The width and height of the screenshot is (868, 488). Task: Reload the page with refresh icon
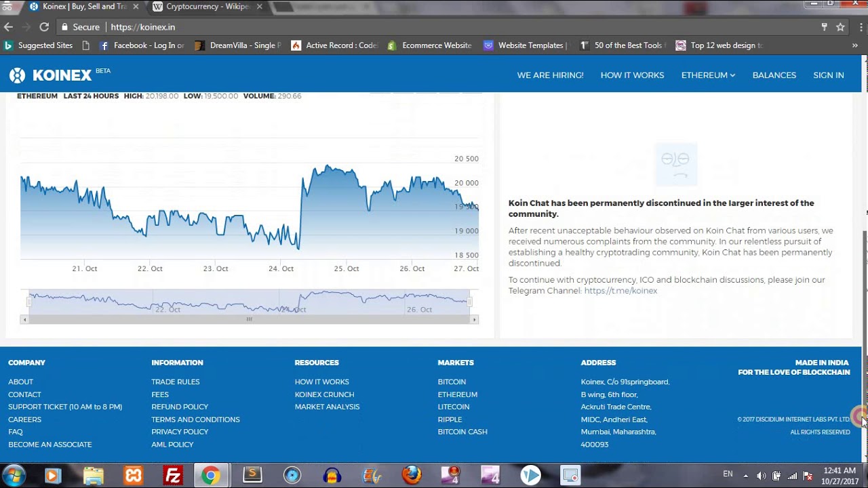point(44,27)
